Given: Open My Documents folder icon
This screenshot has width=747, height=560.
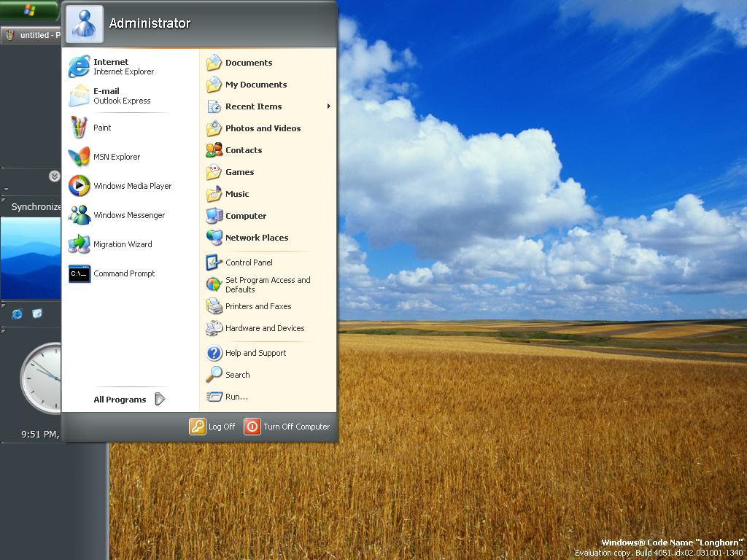Looking at the screenshot, I should 214,85.
